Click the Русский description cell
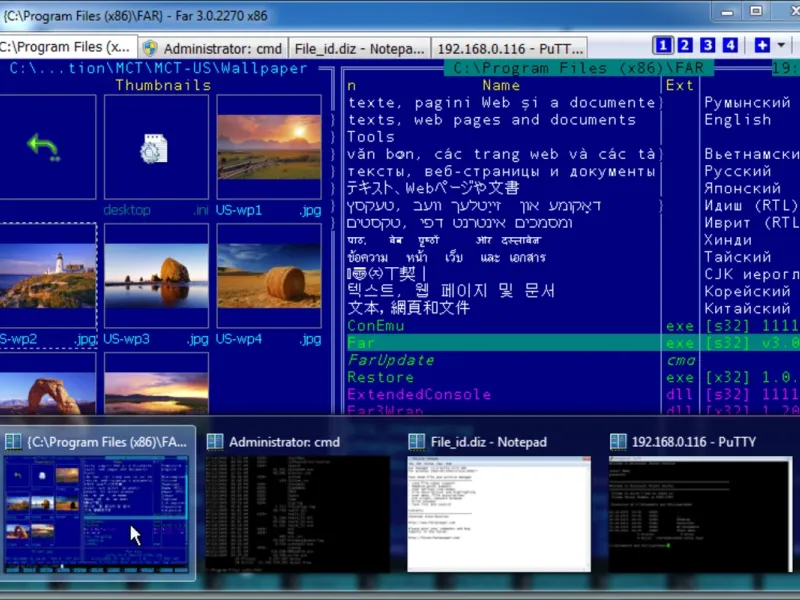The image size is (800, 600). point(738,171)
